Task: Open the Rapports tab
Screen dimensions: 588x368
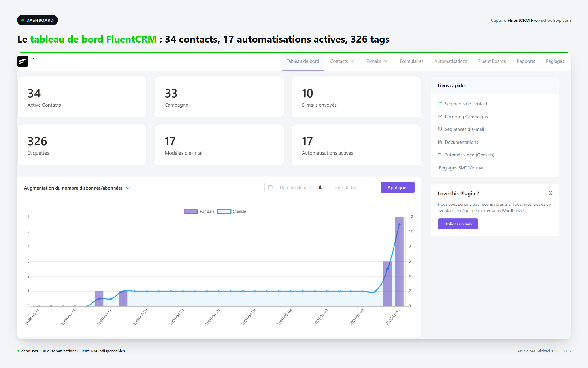Action: [x=526, y=61]
